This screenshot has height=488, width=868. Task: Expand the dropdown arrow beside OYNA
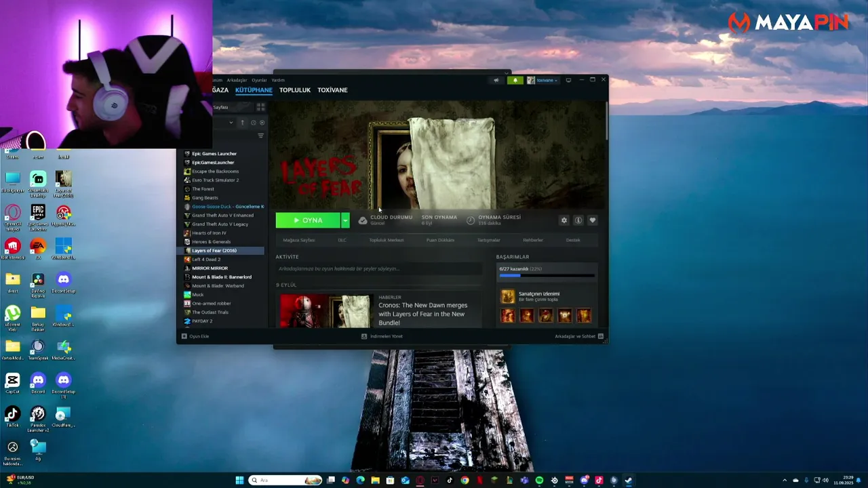[345, 220]
